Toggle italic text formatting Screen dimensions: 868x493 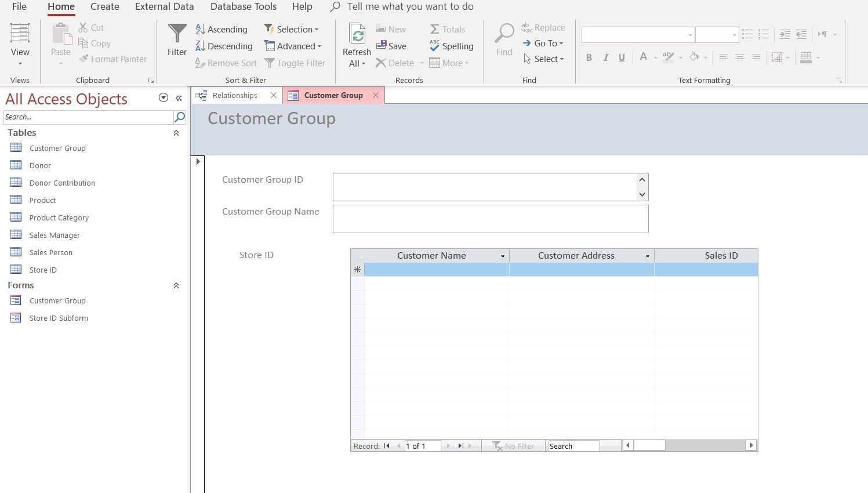click(x=605, y=57)
